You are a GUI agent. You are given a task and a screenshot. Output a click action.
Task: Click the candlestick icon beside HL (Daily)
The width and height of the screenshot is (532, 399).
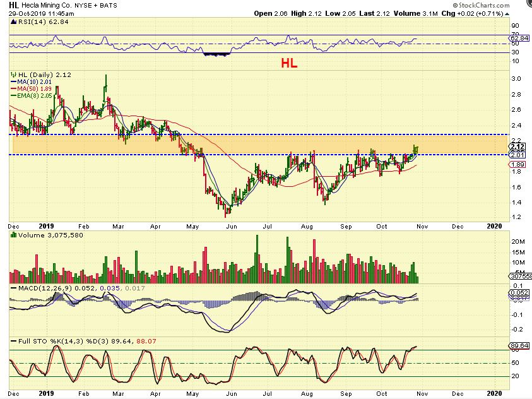point(14,74)
